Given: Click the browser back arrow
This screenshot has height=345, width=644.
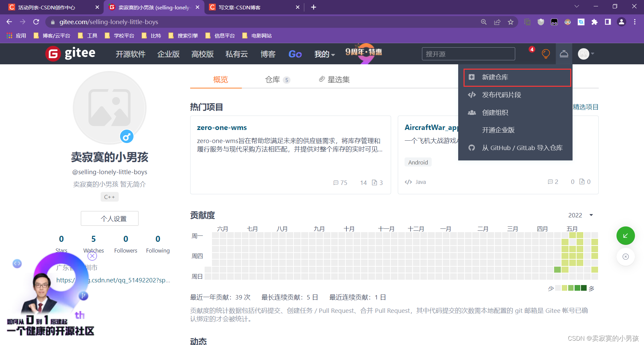Looking at the screenshot, I should click(9, 22).
